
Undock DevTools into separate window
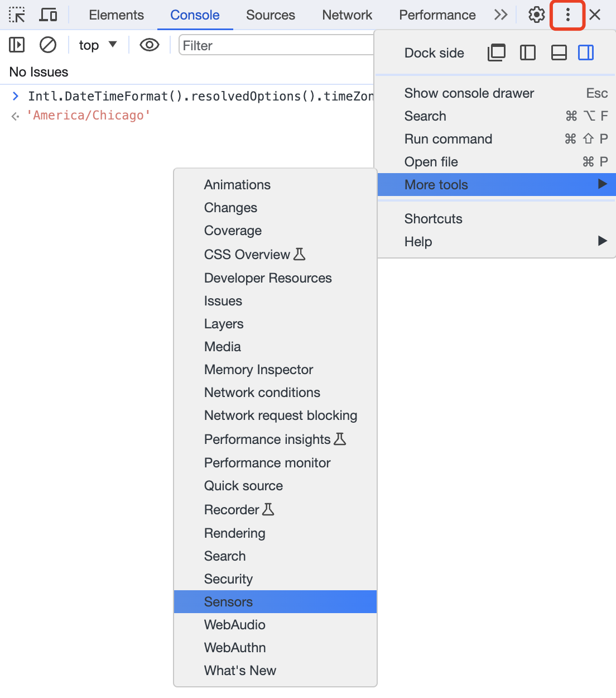[496, 52]
